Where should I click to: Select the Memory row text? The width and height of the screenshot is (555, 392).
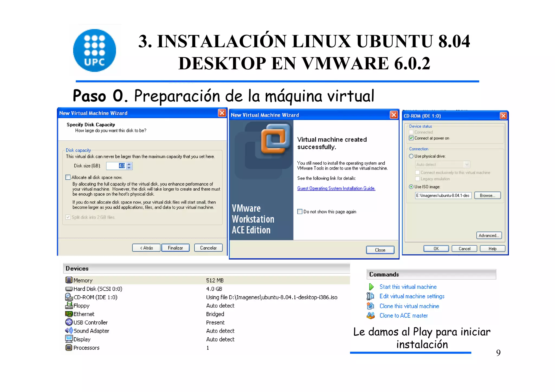tap(83, 280)
